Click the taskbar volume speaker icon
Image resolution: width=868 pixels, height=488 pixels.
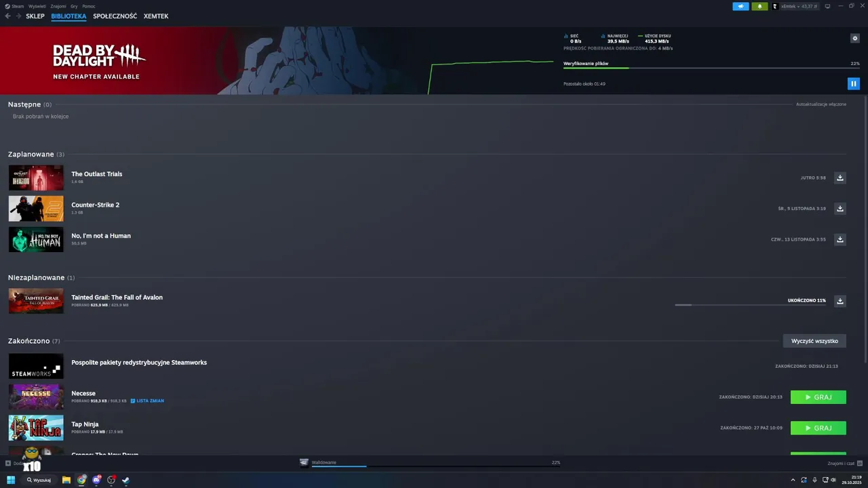click(x=833, y=480)
